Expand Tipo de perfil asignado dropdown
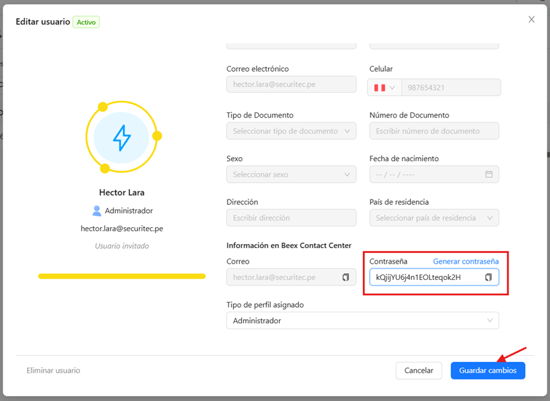 362,321
